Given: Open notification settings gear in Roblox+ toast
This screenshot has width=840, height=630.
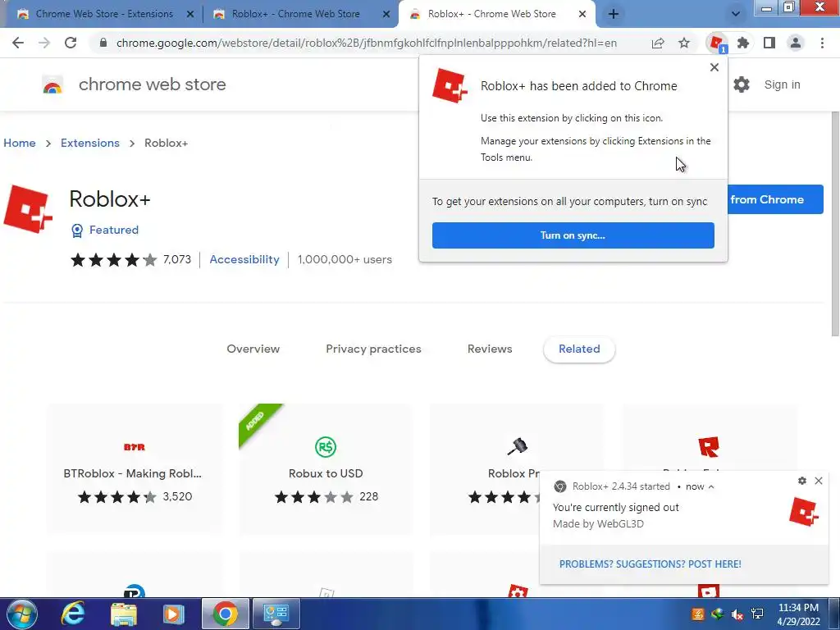Looking at the screenshot, I should [x=802, y=481].
